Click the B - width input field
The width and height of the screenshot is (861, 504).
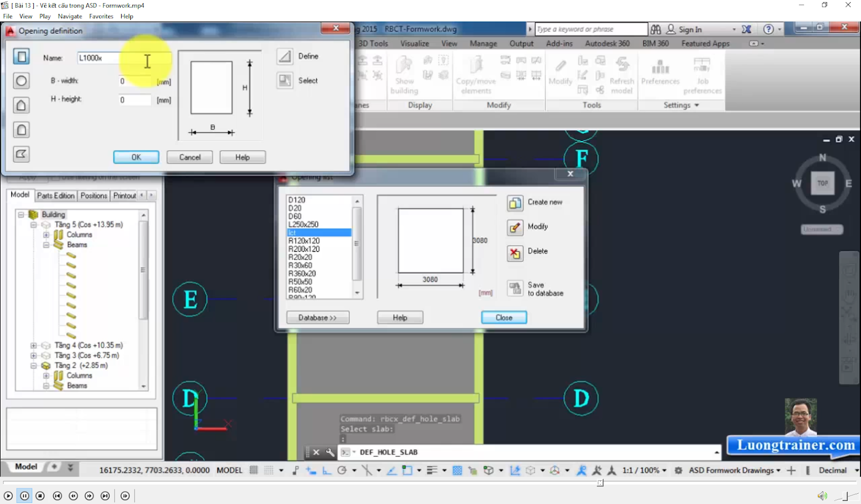[x=135, y=81]
